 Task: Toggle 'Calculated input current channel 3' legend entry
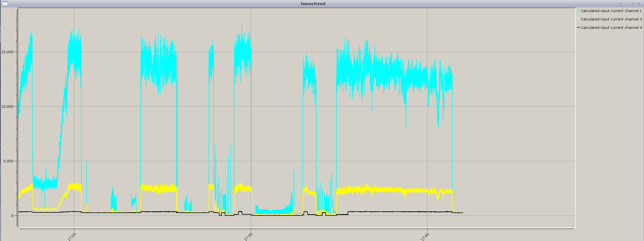coord(611,19)
